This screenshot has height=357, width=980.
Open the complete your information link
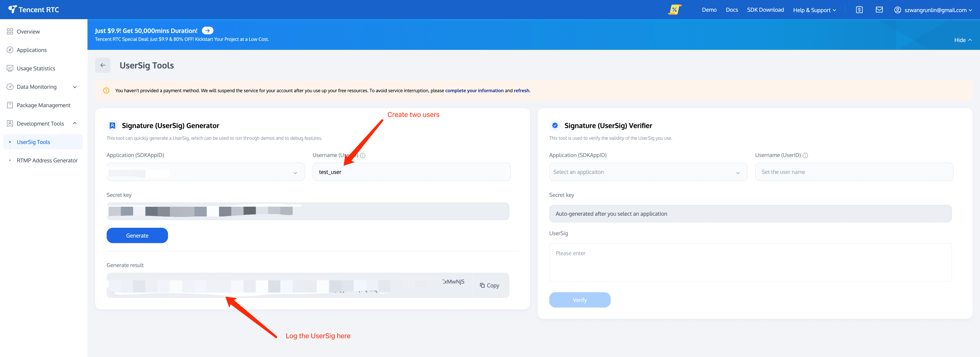tap(474, 90)
